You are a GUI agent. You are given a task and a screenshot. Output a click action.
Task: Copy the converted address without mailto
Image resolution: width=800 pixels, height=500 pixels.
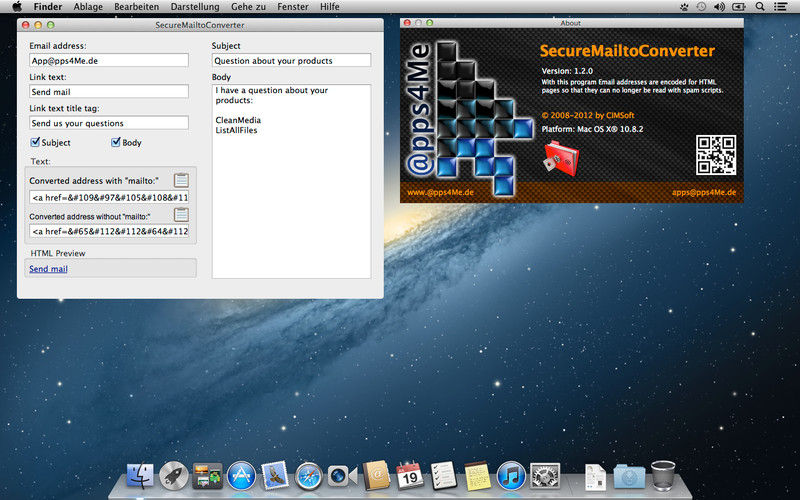pyautogui.click(x=181, y=215)
